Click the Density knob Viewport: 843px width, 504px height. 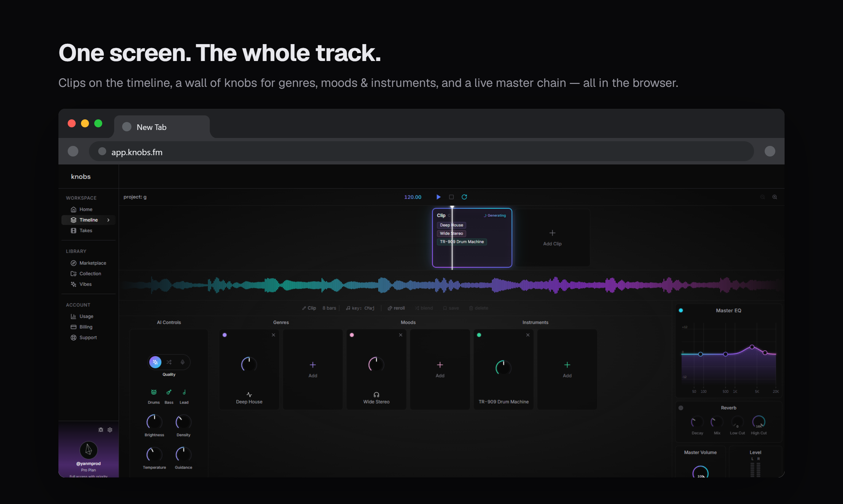[x=184, y=422]
